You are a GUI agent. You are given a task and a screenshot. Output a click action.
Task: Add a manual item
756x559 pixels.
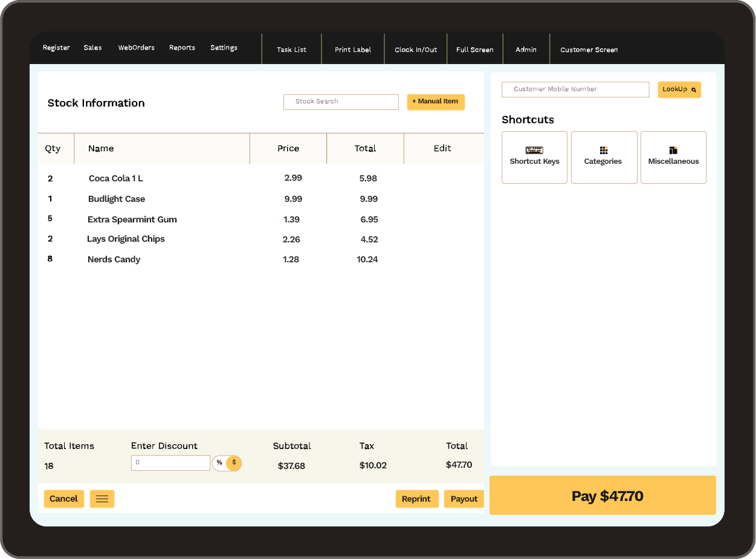point(436,102)
